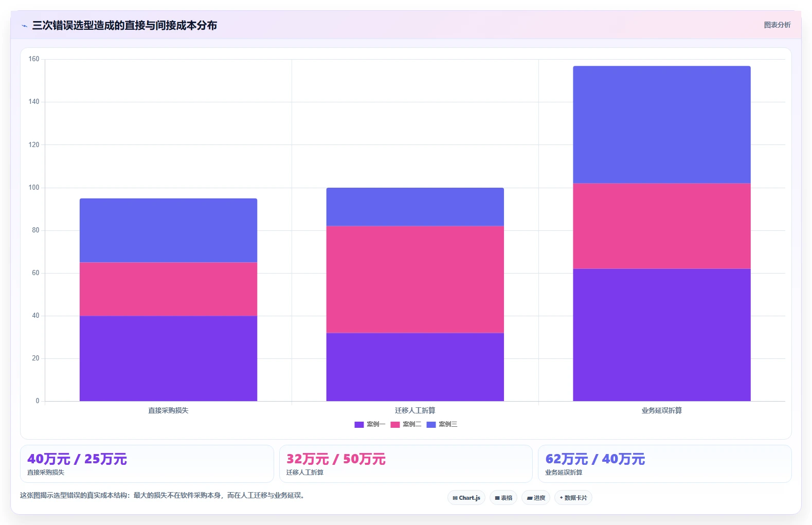Click the Chart.js tag
This screenshot has width=812, height=525.
tap(466, 498)
